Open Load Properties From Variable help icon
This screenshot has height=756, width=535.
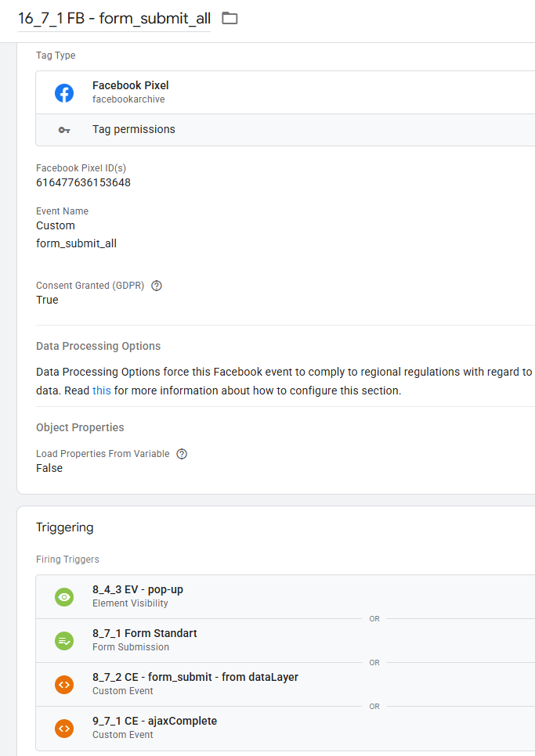click(x=182, y=454)
